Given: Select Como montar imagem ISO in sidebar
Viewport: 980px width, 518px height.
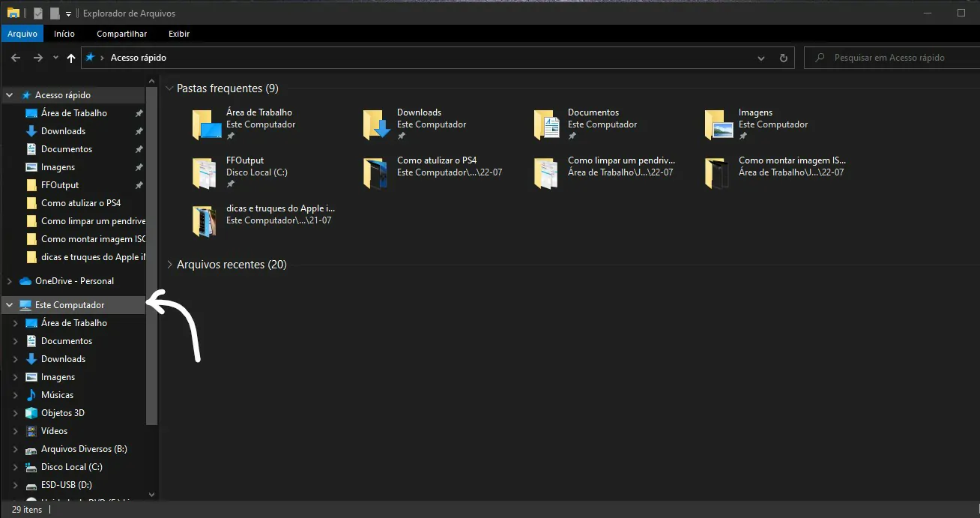Looking at the screenshot, I should pos(94,239).
